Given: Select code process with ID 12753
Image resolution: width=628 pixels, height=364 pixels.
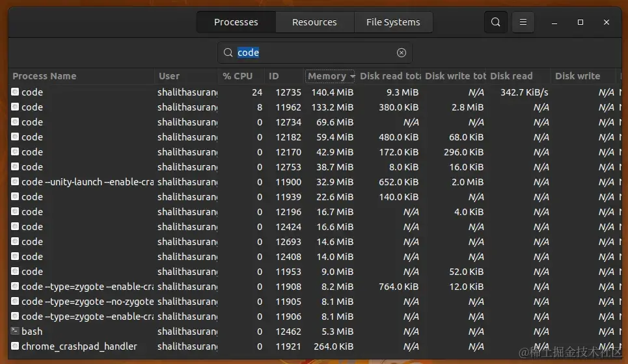Looking at the screenshot, I should pyautogui.click(x=315, y=167).
